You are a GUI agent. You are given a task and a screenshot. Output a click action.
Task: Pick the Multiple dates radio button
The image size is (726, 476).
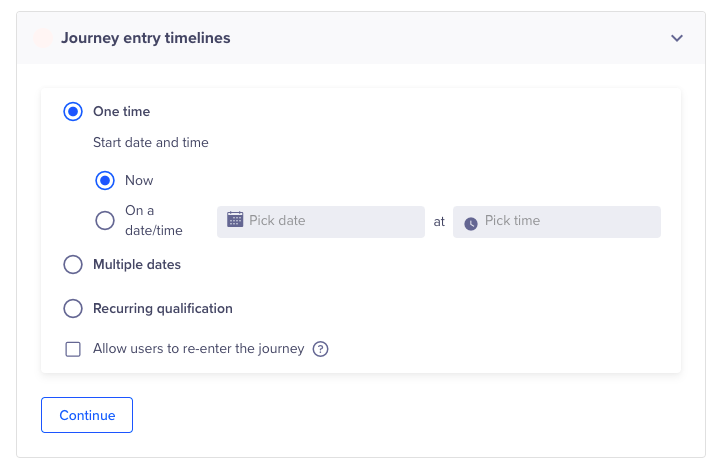click(x=73, y=265)
